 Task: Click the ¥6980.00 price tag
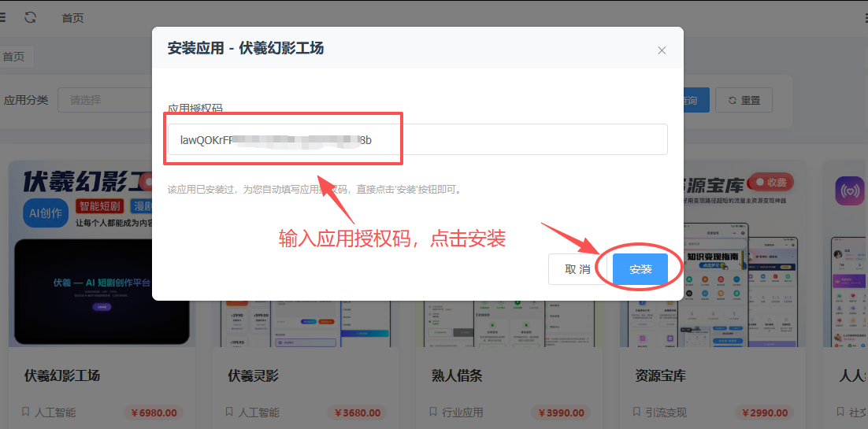154,412
